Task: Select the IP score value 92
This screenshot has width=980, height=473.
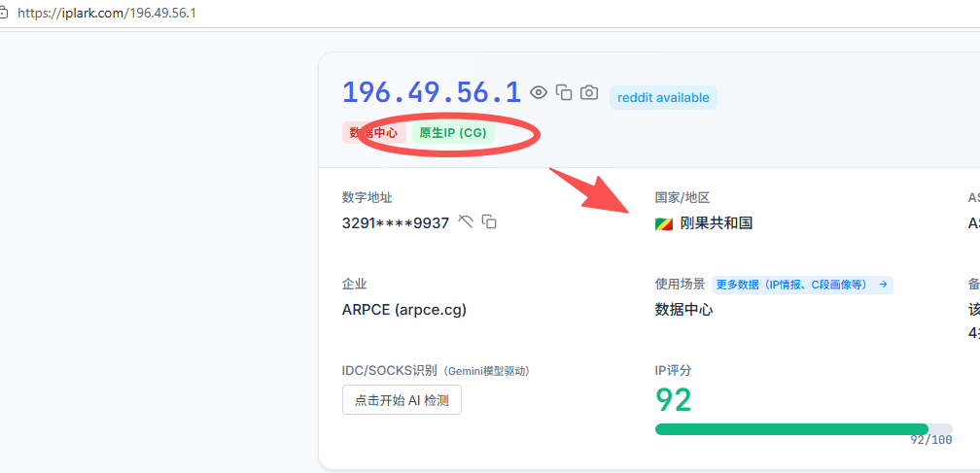Action: [x=674, y=400]
